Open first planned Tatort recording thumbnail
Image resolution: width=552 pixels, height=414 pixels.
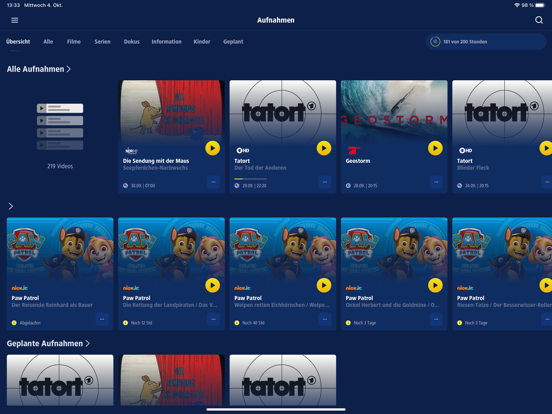(x=60, y=380)
